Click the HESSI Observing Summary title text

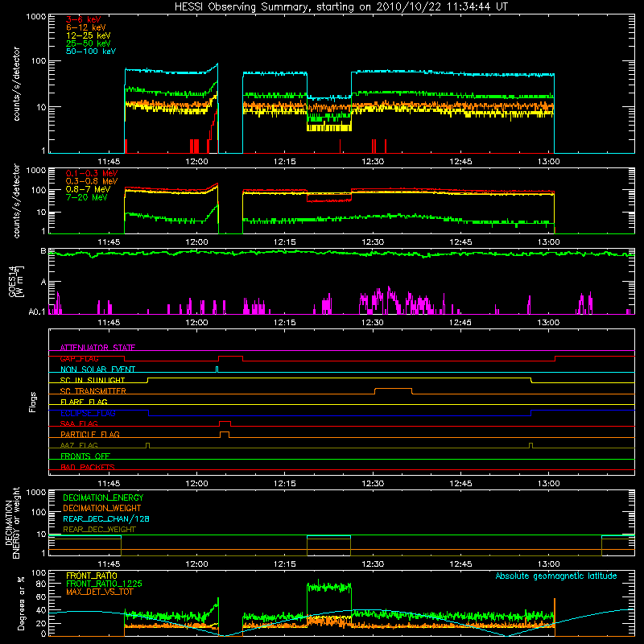pos(341,7)
